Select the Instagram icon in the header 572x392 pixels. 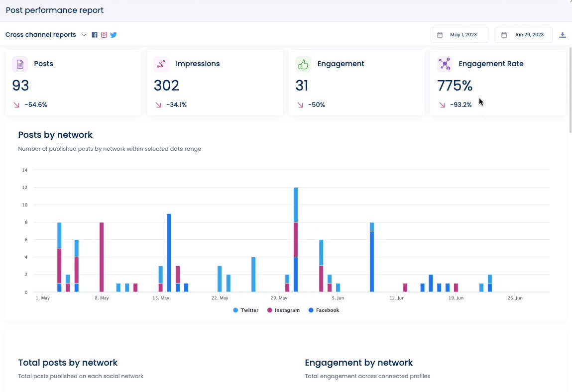point(104,35)
